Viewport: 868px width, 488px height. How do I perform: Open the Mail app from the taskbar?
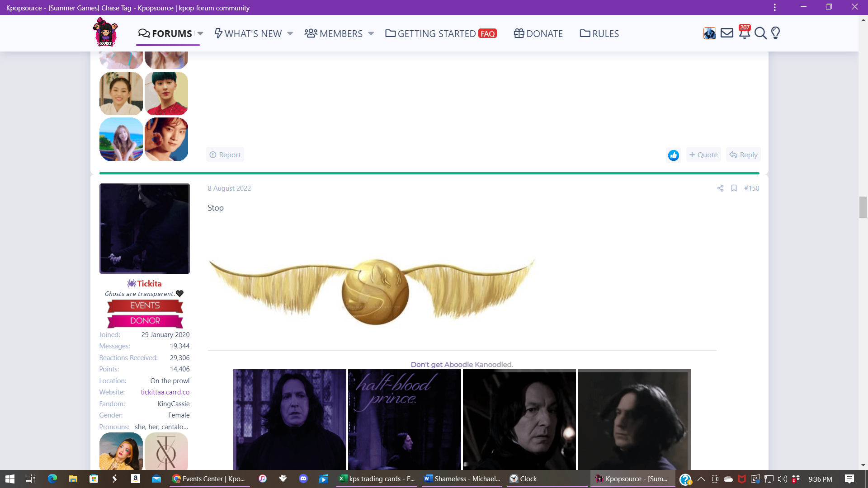click(x=156, y=479)
